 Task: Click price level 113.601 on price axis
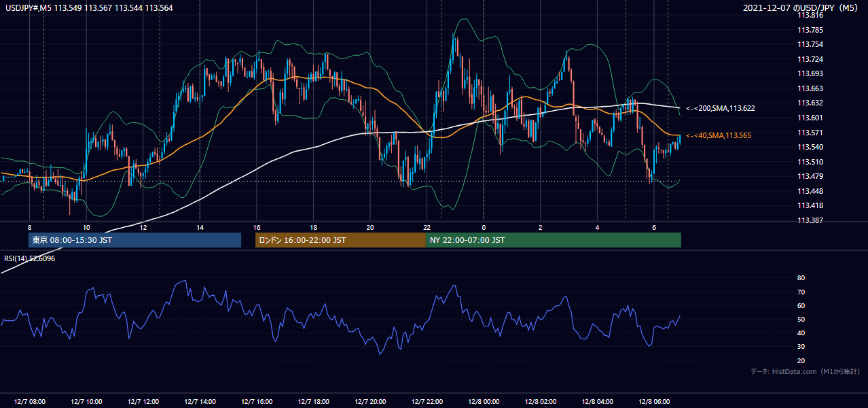[811, 118]
